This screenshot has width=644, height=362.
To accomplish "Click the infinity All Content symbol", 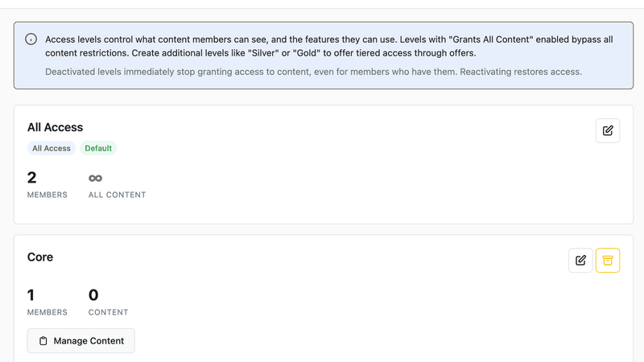I will [95, 178].
